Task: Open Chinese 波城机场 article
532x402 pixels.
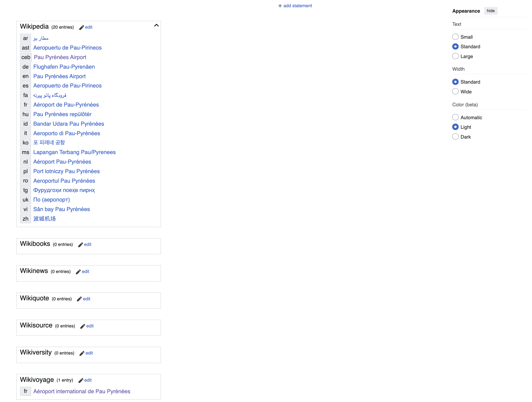Action: [x=44, y=219]
